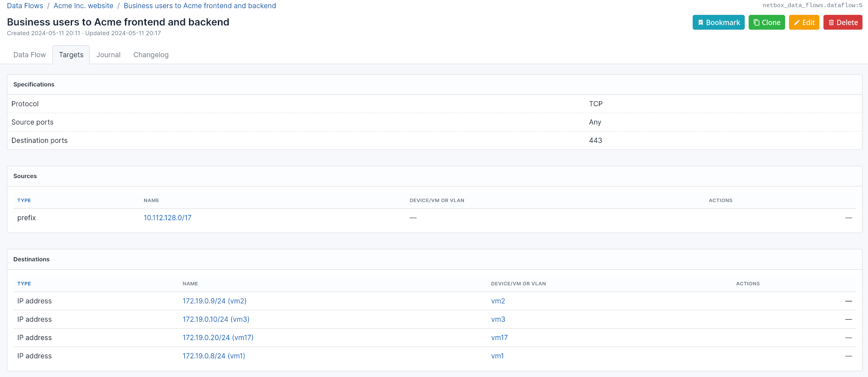The height and width of the screenshot is (377, 868).
Task: Sort Destinations table by TYPE column
Action: [24, 284]
